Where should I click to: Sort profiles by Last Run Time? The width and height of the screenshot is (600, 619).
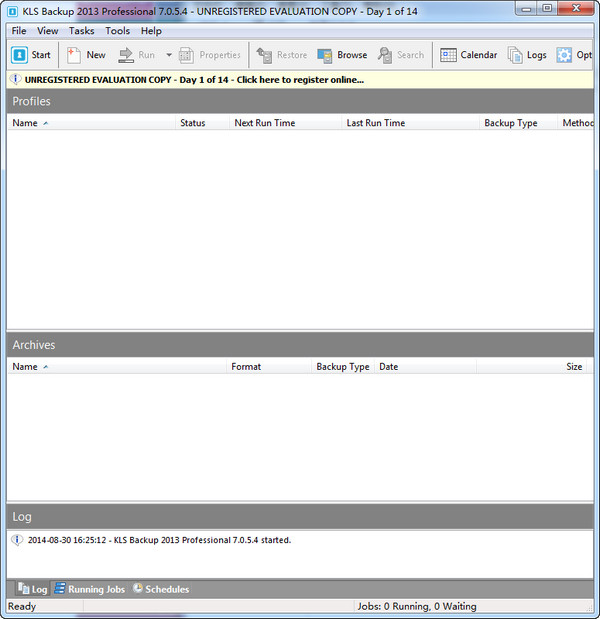[410, 123]
